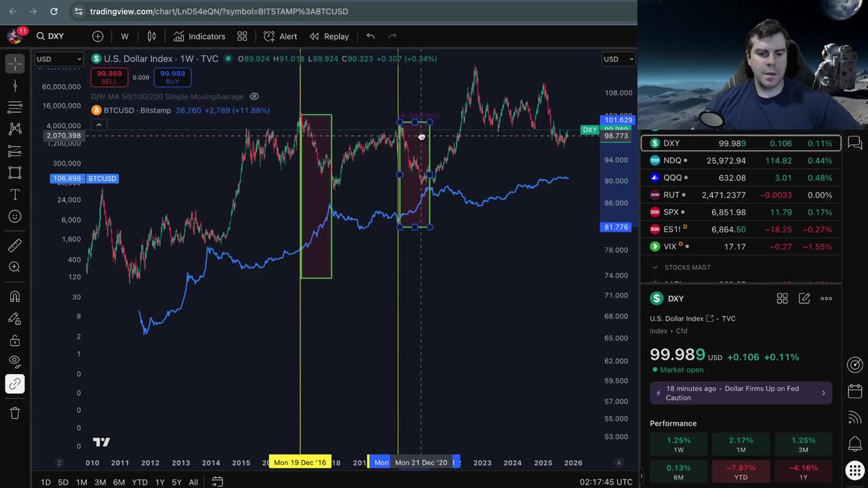This screenshot has height=488, width=868.
Task: Open the Fibonacci retracement tools
Action: click(15, 107)
